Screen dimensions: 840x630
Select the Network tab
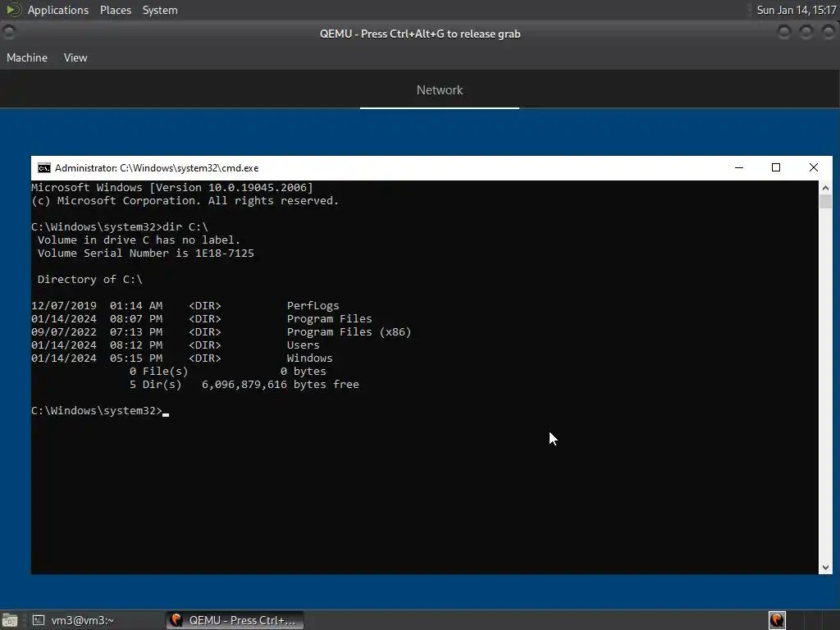pyautogui.click(x=440, y=90)
